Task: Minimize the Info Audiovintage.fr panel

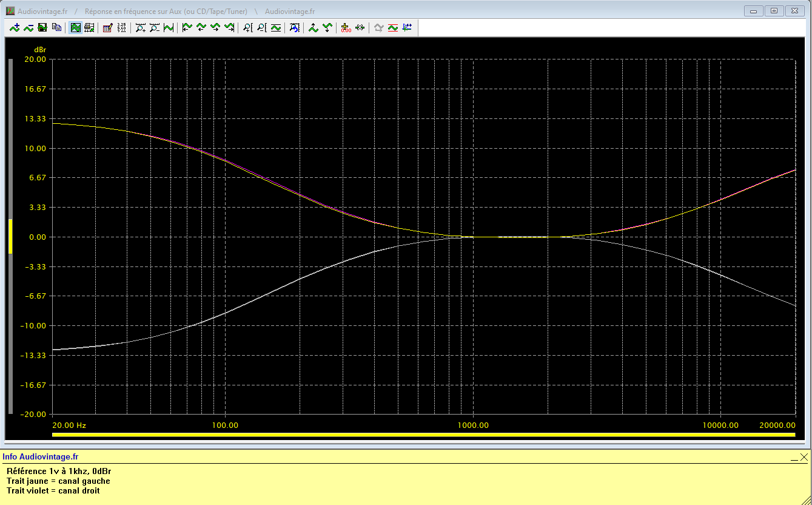Action: pyautogui.click(x=794, y=458)
